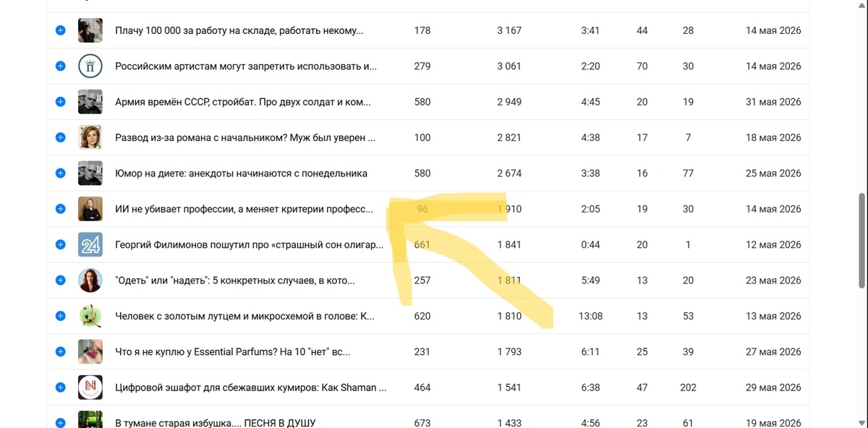The image size is (868, 428).
Task: Open article 'ИИ не убивает профессии, а меняет критерии професс...'
Action: point(244,209)
